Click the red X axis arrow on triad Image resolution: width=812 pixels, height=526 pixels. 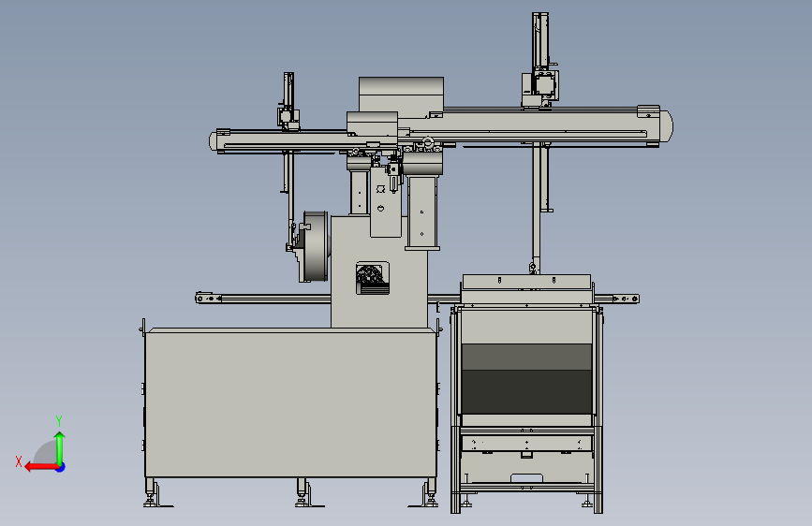(41, 467)
